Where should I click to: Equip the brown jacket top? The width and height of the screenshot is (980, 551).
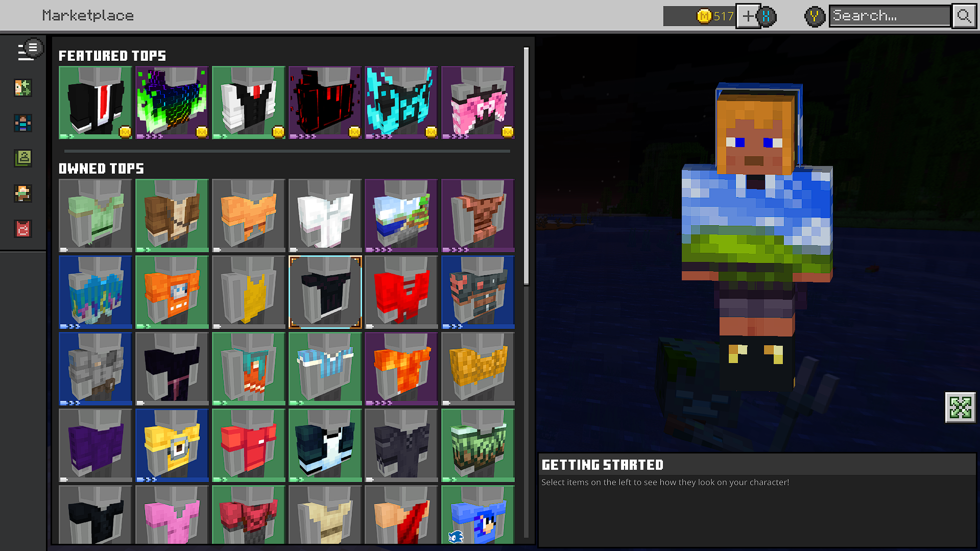(x=172, y=215)
